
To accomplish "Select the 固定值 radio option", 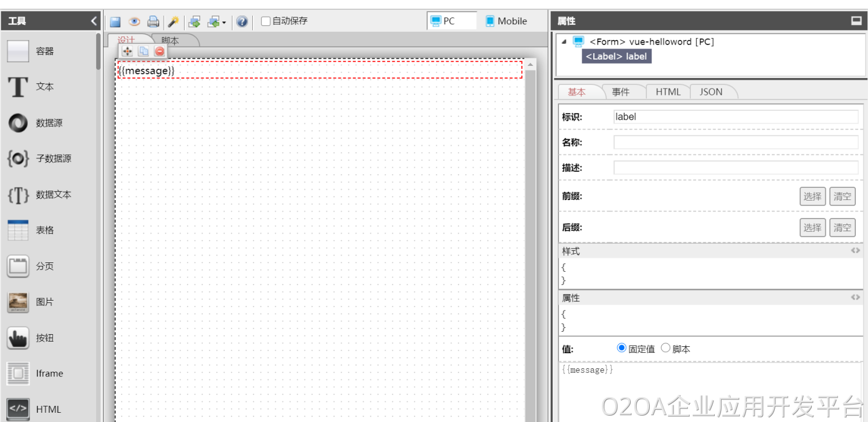I will tap(622, 348).
